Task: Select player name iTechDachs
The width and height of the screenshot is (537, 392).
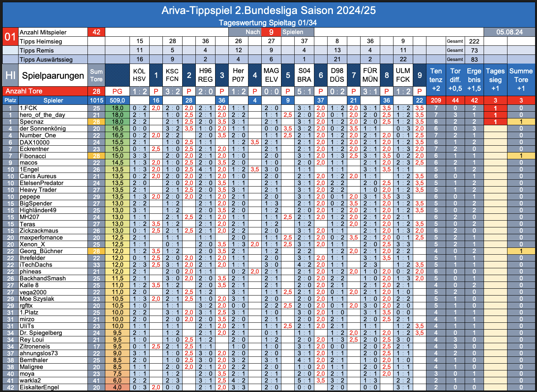Action: click(36, 264)
